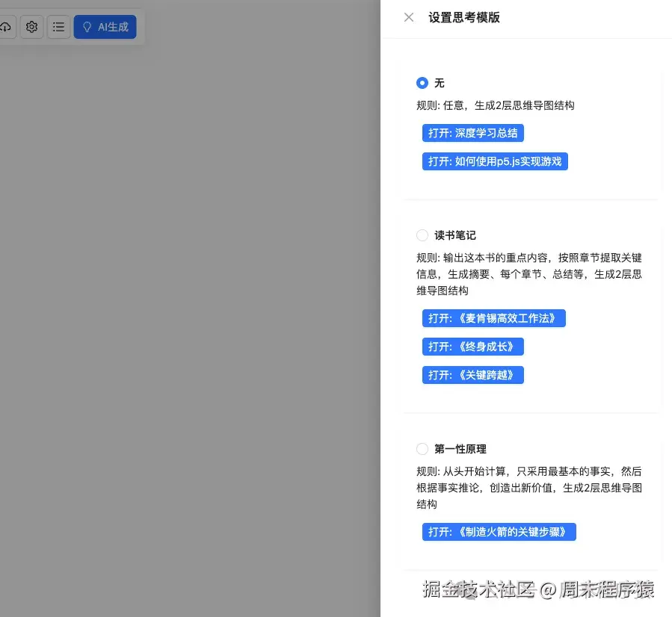This screenshot has width=672, height=617.
Task: Open the 《麦肯锡高效工作法》 example
Action: pyautogui.click(x=493, y=317)
